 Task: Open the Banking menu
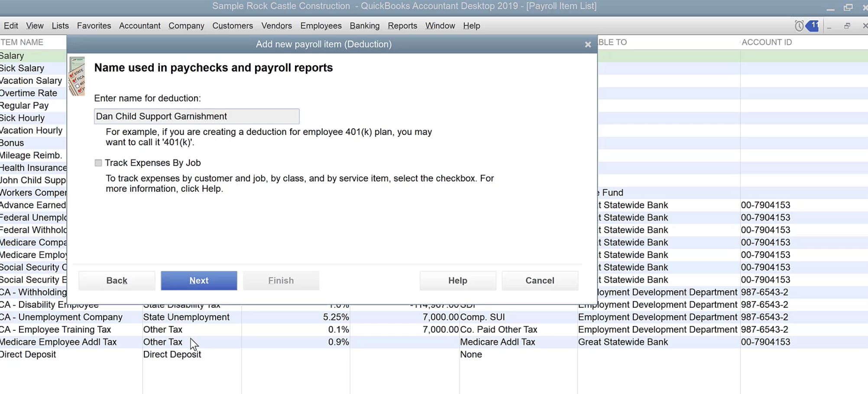click(364, 26)
